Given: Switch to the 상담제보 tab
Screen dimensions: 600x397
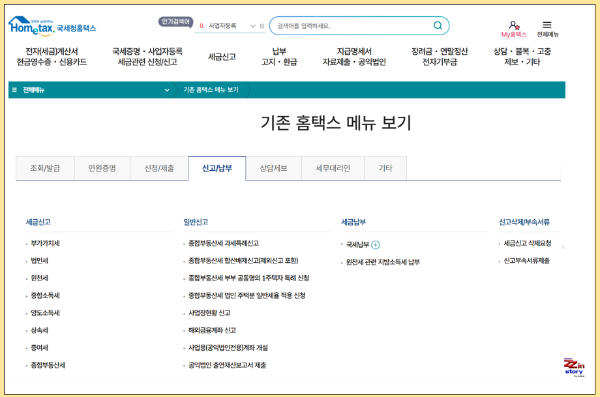Looking at the screenshot, I should tap(274, 168).
